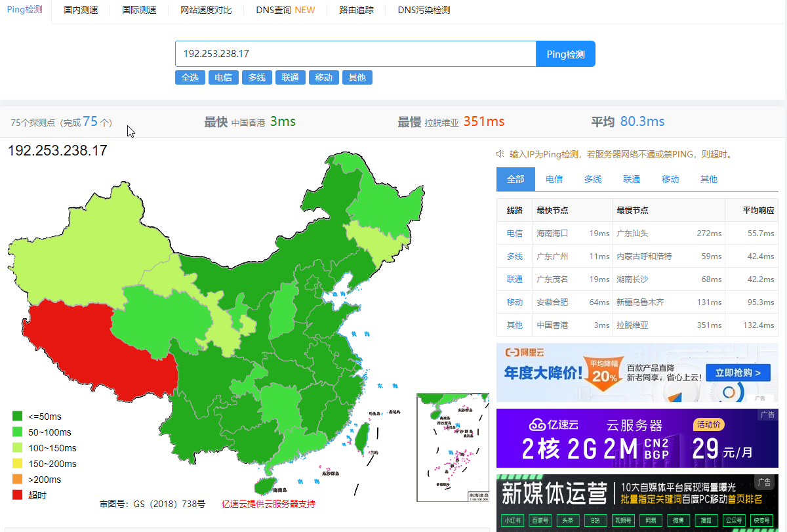Click the Ping检测 button

pyautogui.click(x=565, y=54)
